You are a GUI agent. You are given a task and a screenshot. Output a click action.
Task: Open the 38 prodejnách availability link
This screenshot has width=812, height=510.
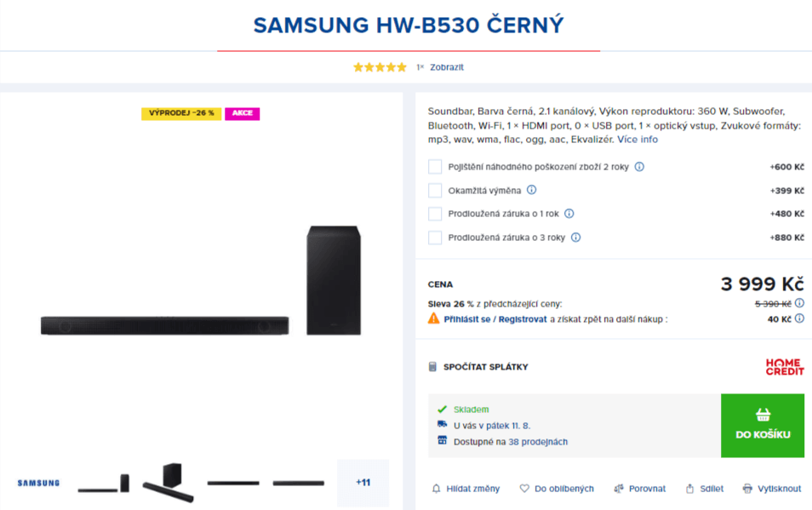(x=538, y=442)
